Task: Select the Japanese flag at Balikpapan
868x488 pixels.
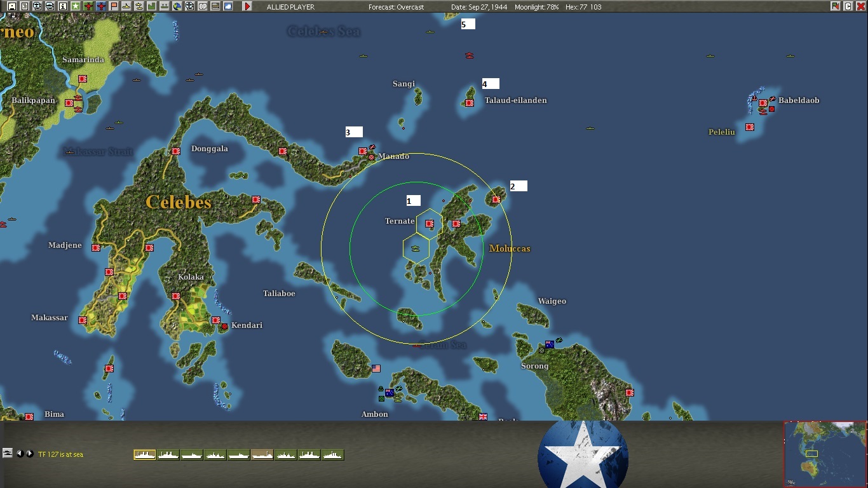Action: [x=69, y=103]
